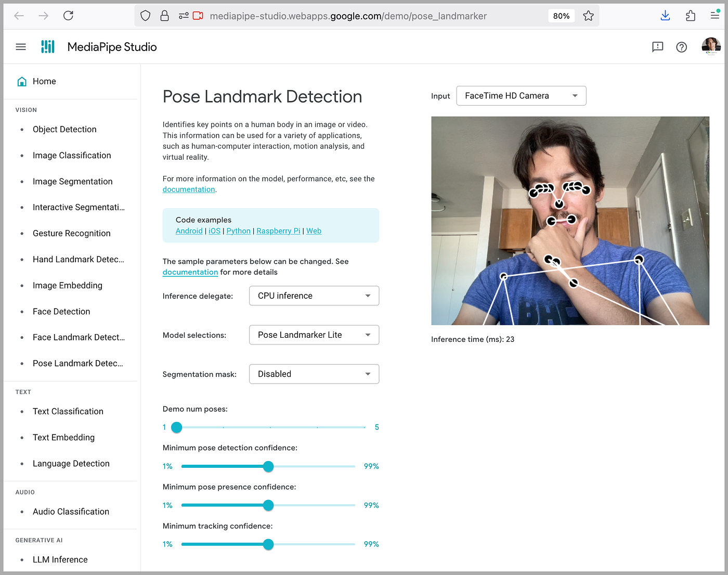
Task: Adjust the Minimum tracking confidence slider
Action: click(x=268, y=544)
